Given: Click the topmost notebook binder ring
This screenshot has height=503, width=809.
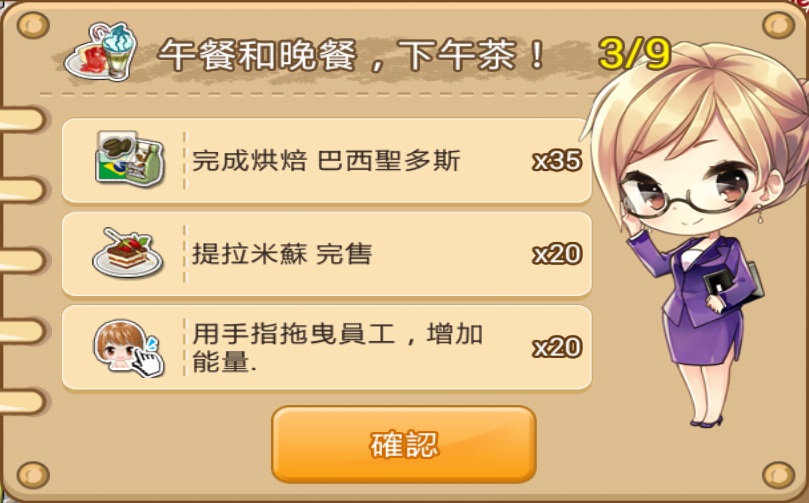Looking at the screenshot, I should (22, 120).
